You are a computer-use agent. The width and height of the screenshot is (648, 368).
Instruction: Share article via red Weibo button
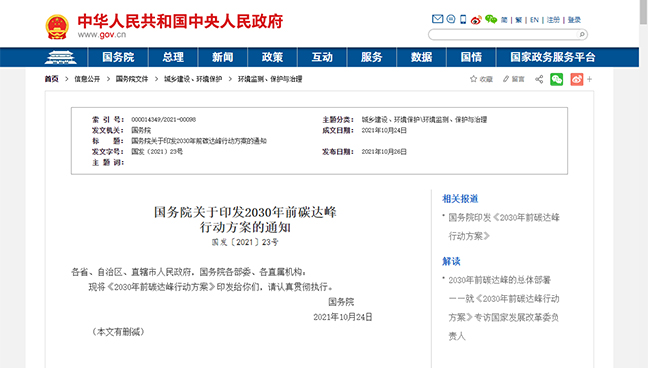[x=577, y=79]
